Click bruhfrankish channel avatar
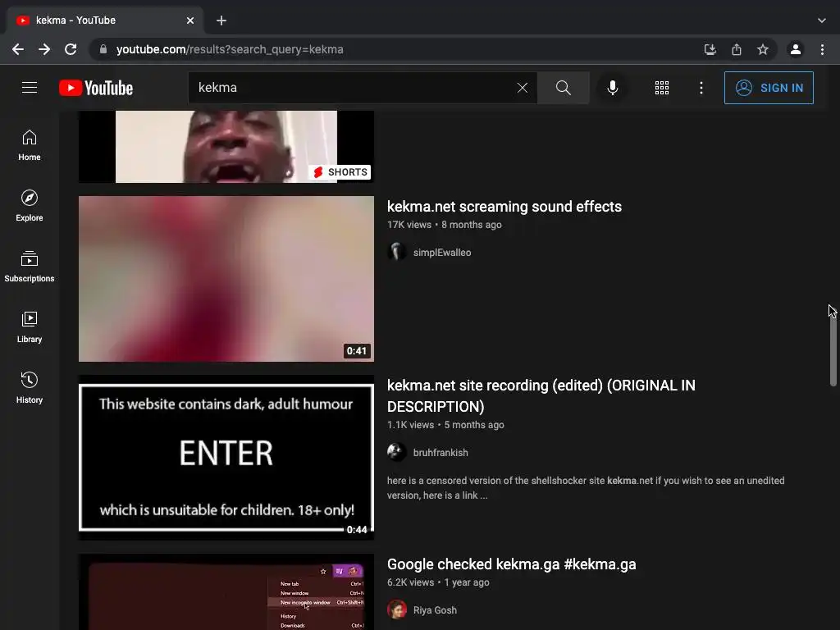 [396, 452]
